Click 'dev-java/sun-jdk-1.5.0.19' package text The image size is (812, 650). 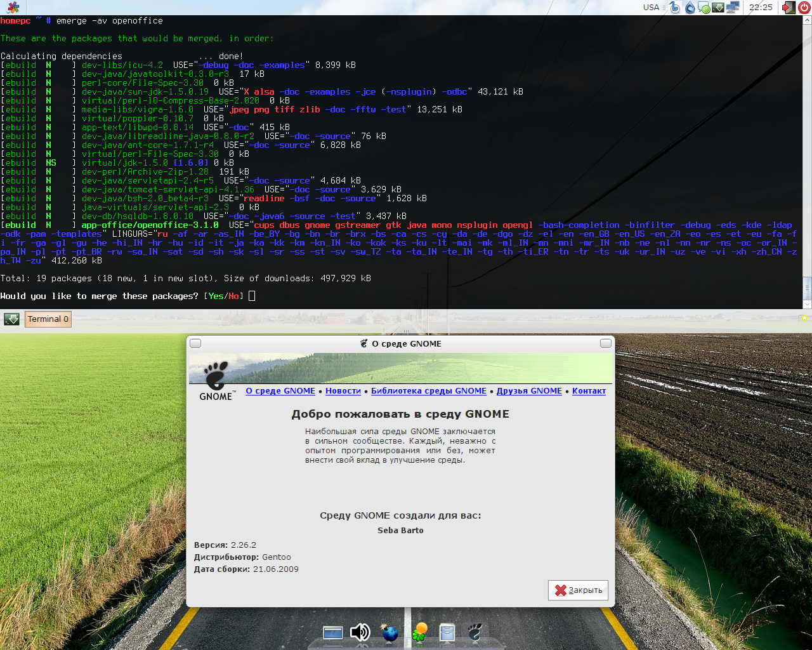(145, 91)
